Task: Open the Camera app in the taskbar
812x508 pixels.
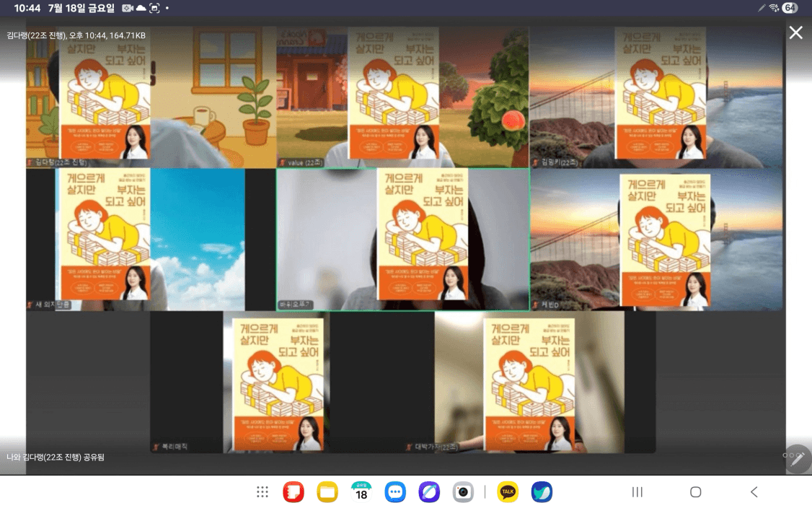Action: (463, 492)
